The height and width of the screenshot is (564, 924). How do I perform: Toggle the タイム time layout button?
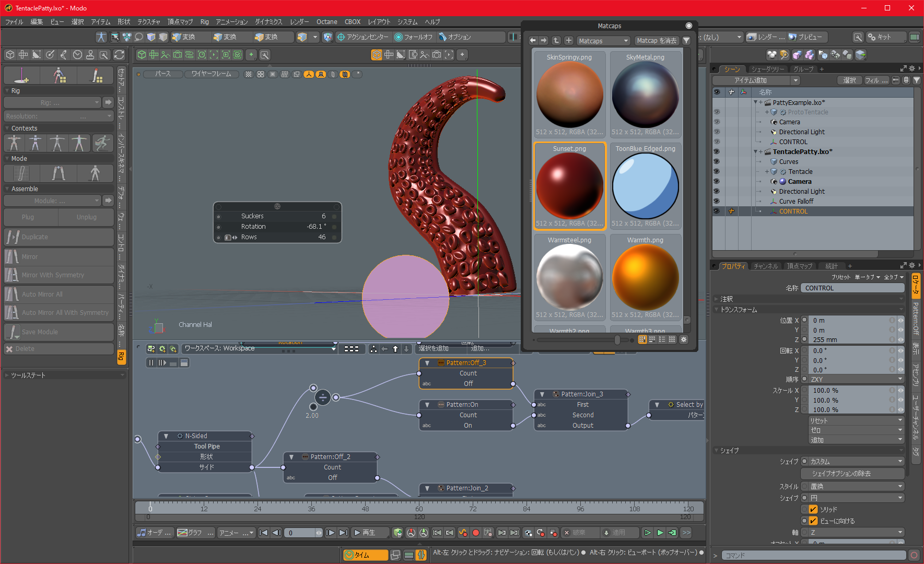(x=366, y=555)
